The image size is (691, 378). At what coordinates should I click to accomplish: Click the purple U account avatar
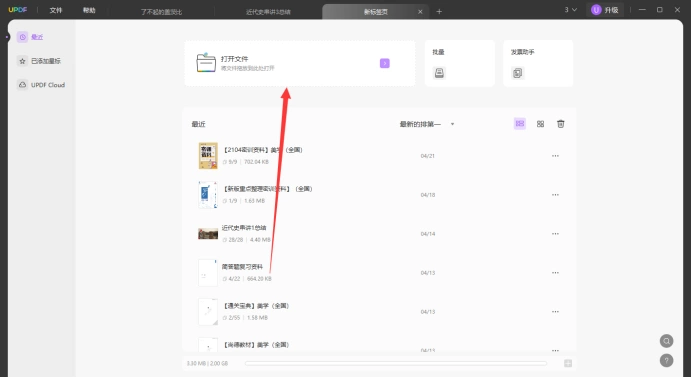point(596,10)
